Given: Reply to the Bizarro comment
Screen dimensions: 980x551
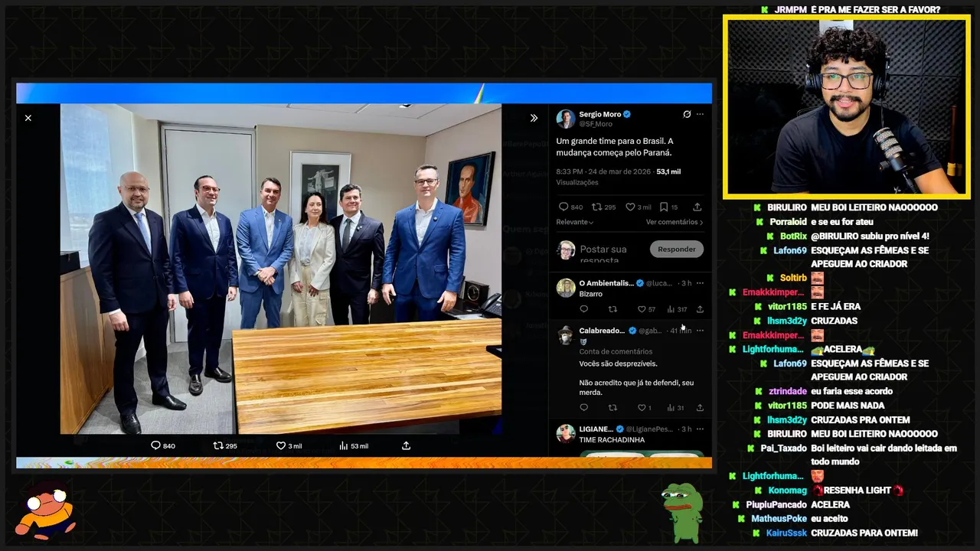Looking at the screenshot, I should (584, 309).
